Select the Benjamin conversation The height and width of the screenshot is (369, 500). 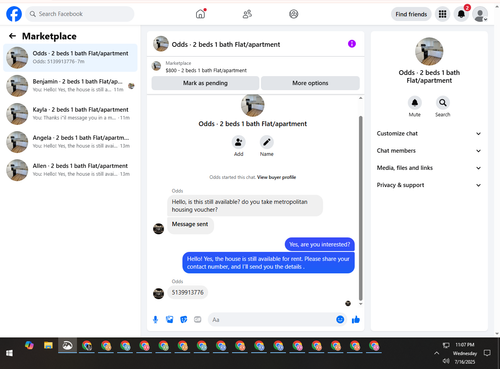(70, 86)
